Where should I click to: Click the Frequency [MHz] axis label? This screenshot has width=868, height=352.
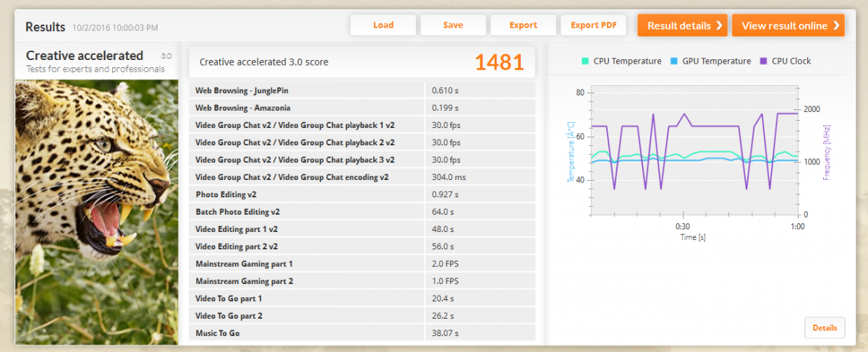coord(825,152)
